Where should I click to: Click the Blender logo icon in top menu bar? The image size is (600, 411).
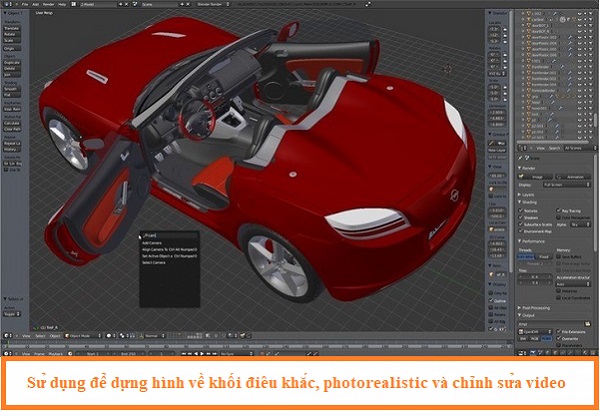click(x=6, y=4)
